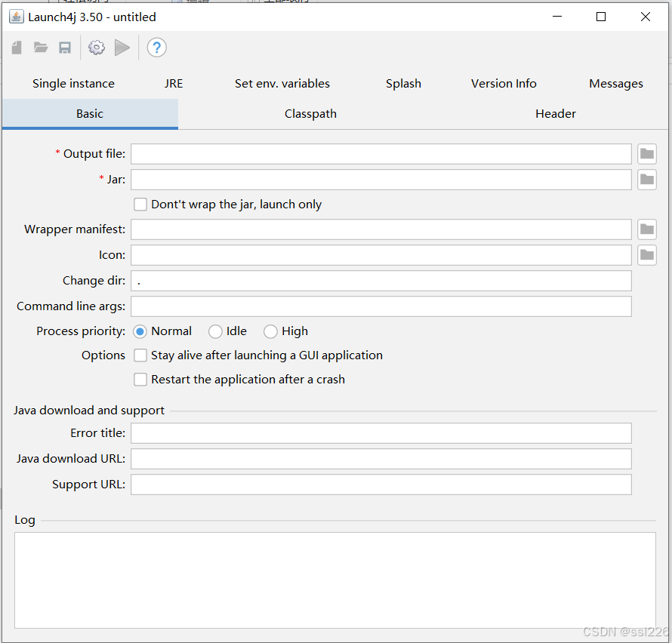672x643 pixels.
Task: Click inside the Log text area
Action: [335, 580]
